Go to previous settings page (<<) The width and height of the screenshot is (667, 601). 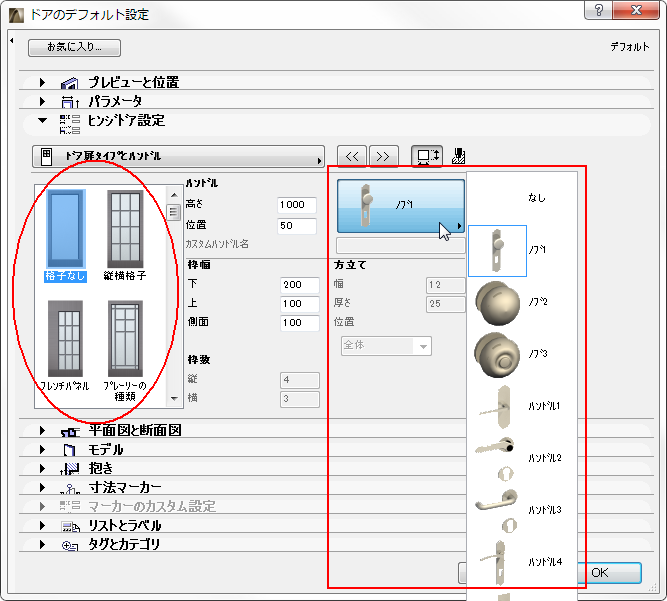(x=352, y=157)
